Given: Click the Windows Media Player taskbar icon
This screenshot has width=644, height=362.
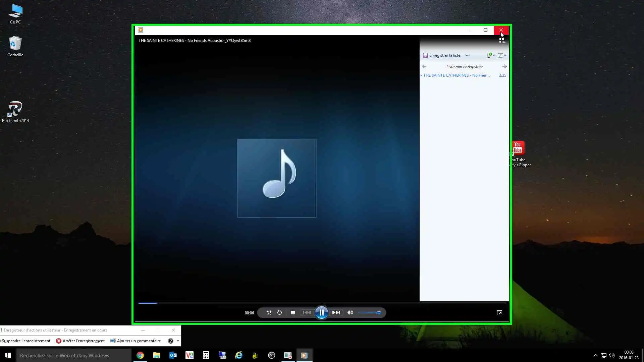Looking at the screenshot, I should pyautogui.click(x=304, y=355).
